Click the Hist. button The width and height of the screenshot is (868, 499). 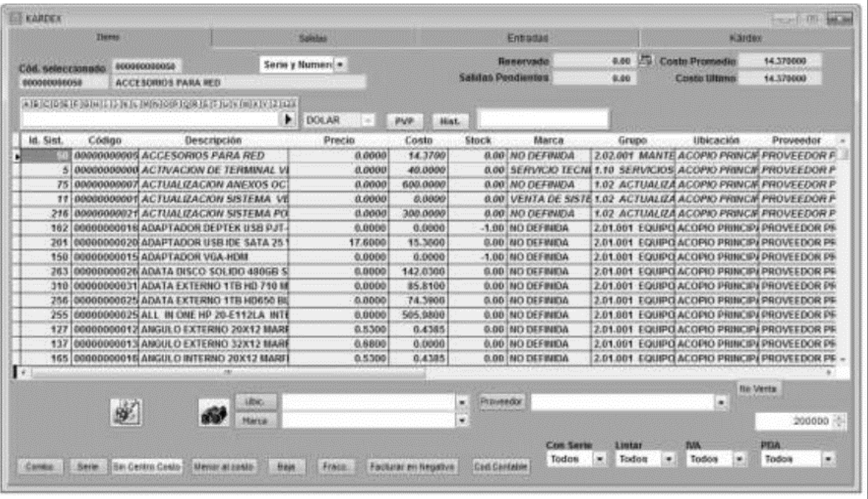(x=450, y=121)
